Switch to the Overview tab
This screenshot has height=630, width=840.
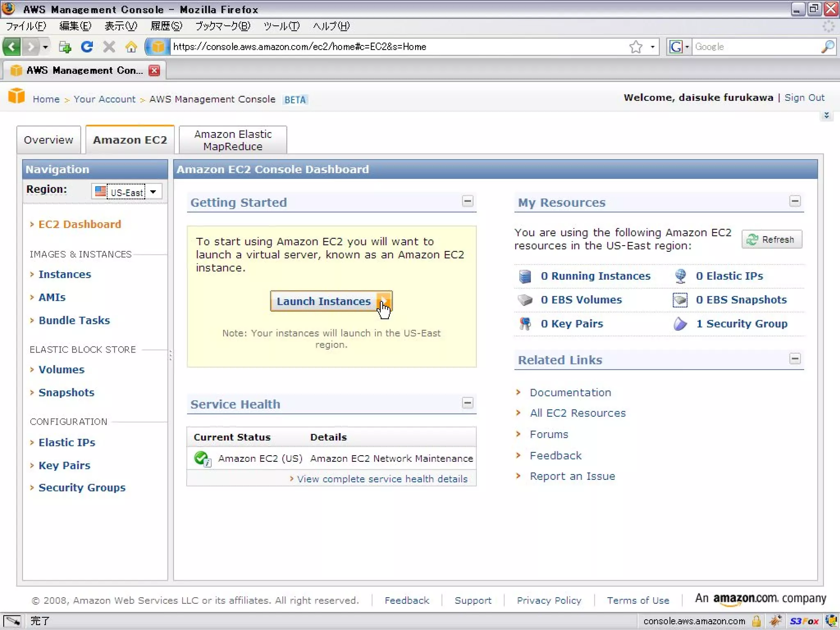click(x=48, y=140)
